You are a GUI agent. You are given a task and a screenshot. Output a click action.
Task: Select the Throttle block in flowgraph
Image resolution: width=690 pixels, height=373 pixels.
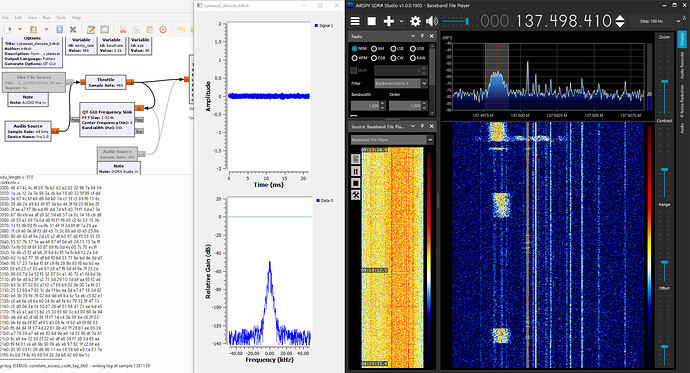106,82
